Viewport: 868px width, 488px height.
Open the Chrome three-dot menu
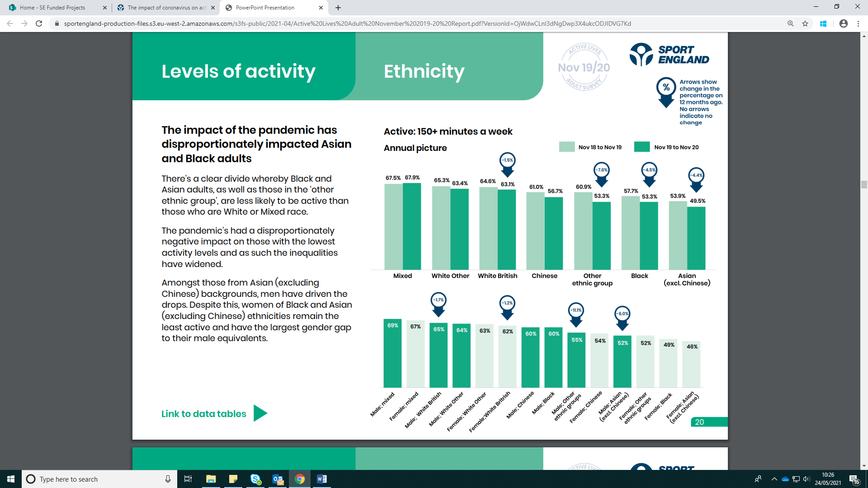[x=858, y=23]
